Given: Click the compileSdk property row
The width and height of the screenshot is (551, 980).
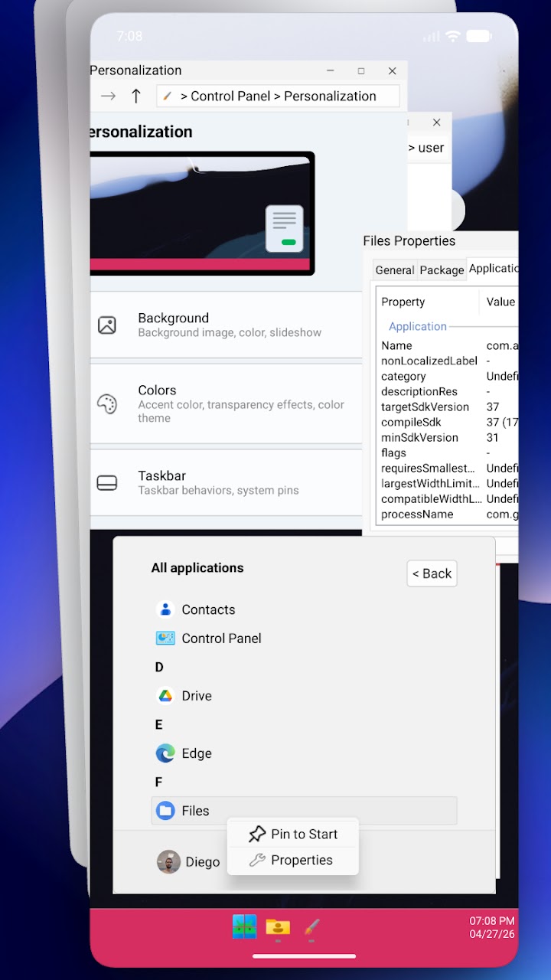Looking at the screenshot, I should tap(448, 422).
